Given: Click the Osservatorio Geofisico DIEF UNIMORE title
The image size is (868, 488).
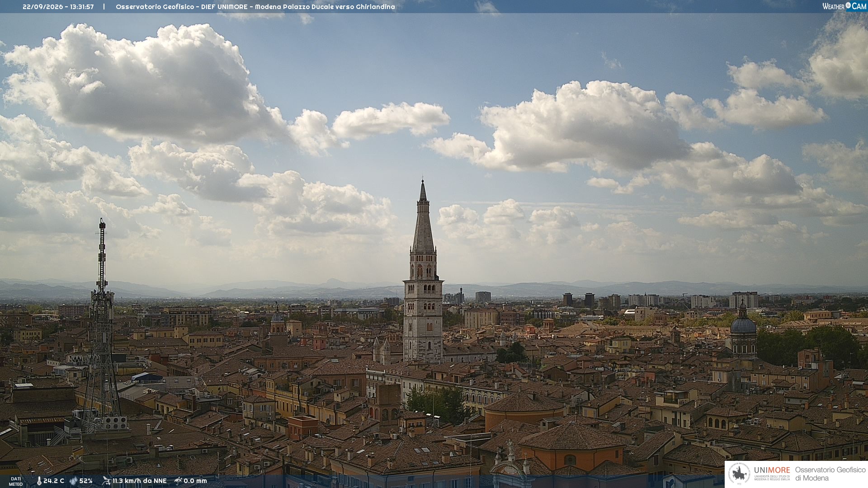Looking at the screenshot, I should click(255, 7).
